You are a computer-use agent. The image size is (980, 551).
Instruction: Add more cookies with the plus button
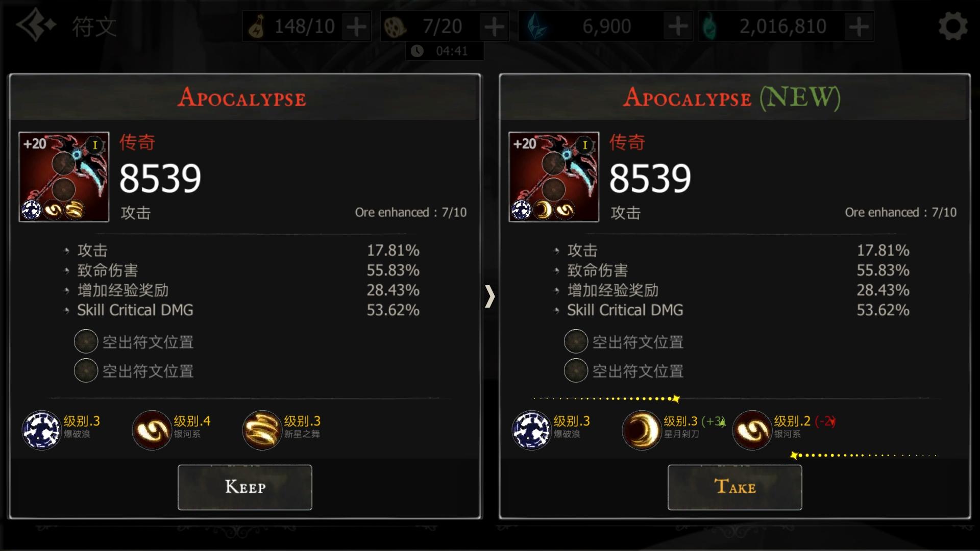pyautogui.click(x=494, y=27)
